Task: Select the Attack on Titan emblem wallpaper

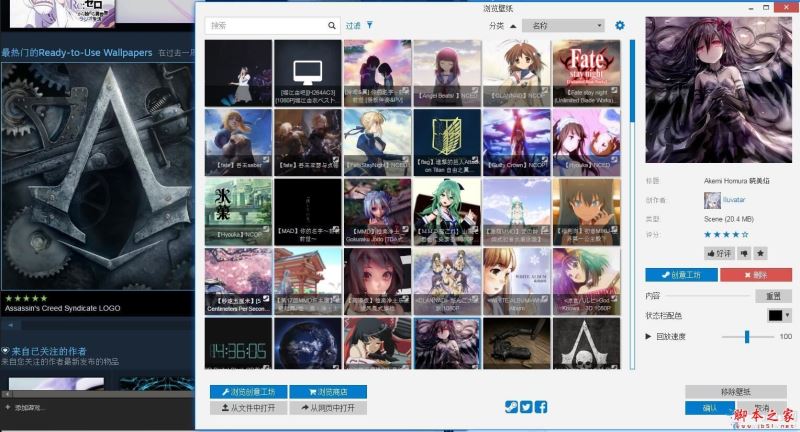Action: click(x=447, y=142)
